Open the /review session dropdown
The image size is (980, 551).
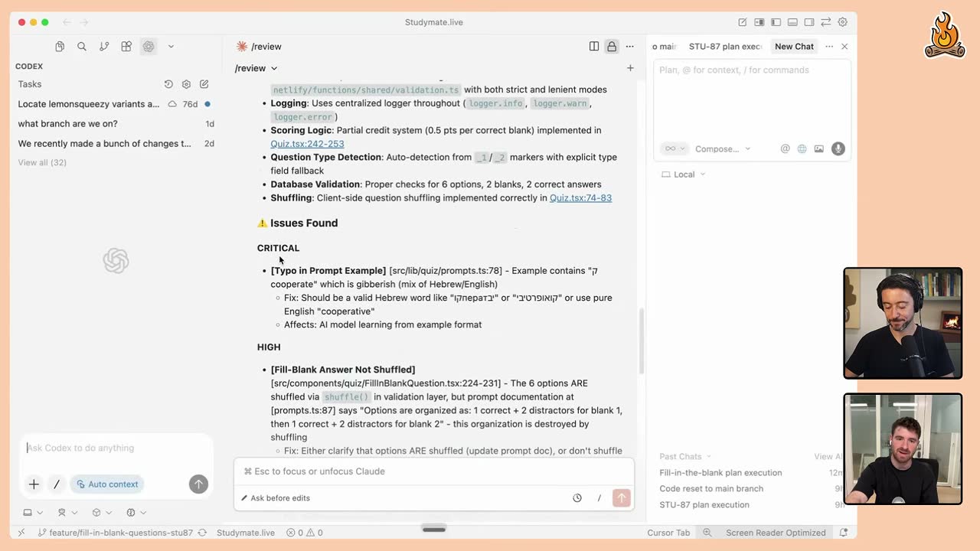[256, 68]
